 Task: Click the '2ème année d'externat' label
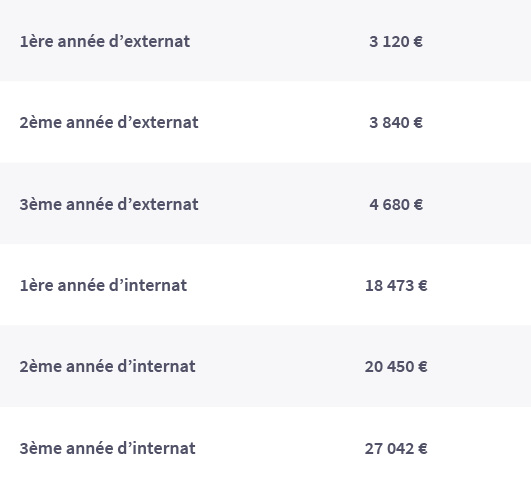tap(109, 122)
